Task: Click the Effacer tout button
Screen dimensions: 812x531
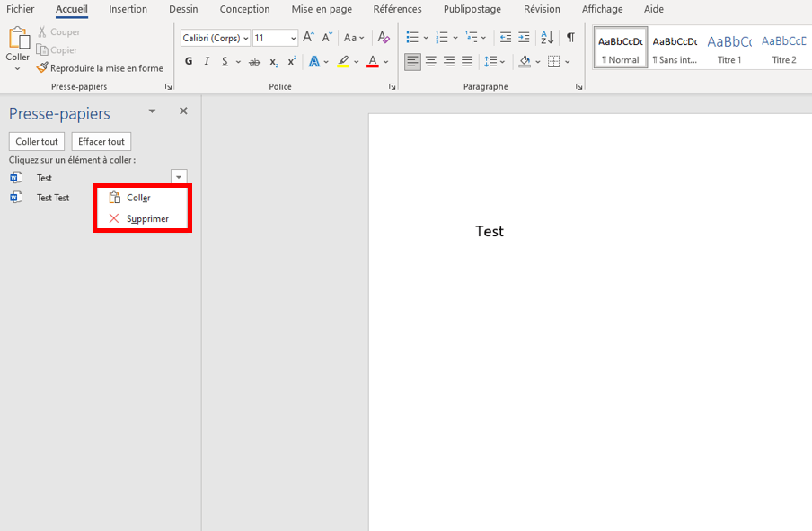Action: 101,141
